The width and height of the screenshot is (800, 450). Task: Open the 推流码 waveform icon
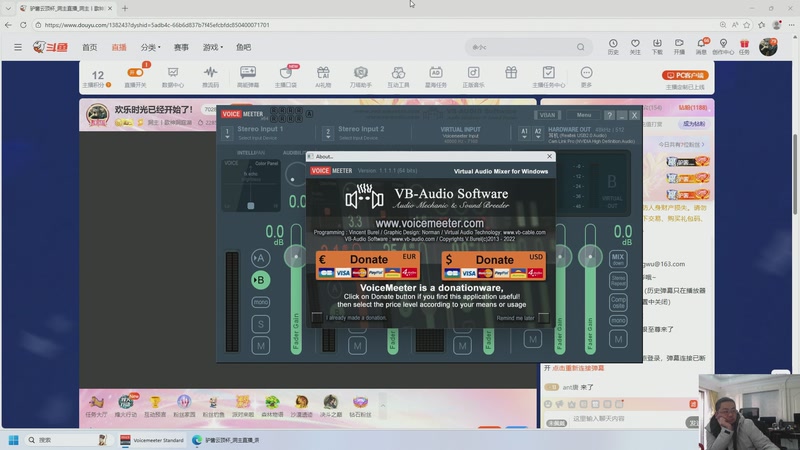click(x=210, y=77)
